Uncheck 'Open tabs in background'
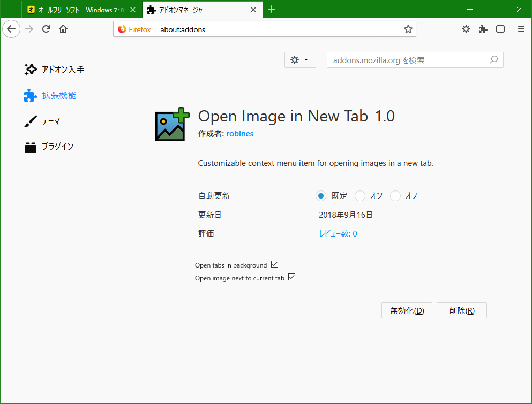 274,264
